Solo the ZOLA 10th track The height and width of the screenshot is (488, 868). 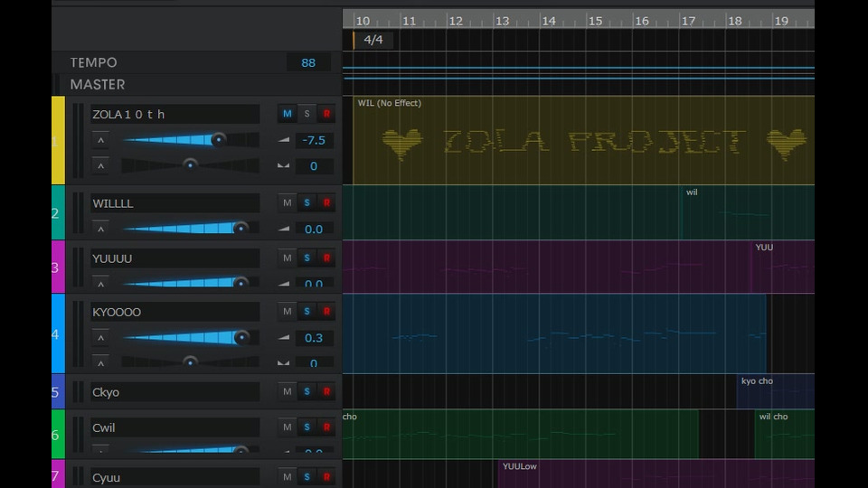click(x=307, y=114)
